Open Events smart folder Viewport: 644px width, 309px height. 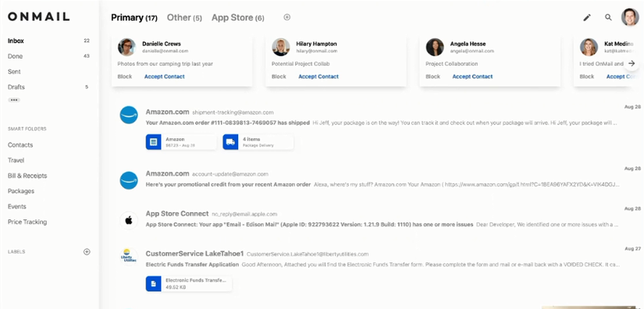click(17, 207)
